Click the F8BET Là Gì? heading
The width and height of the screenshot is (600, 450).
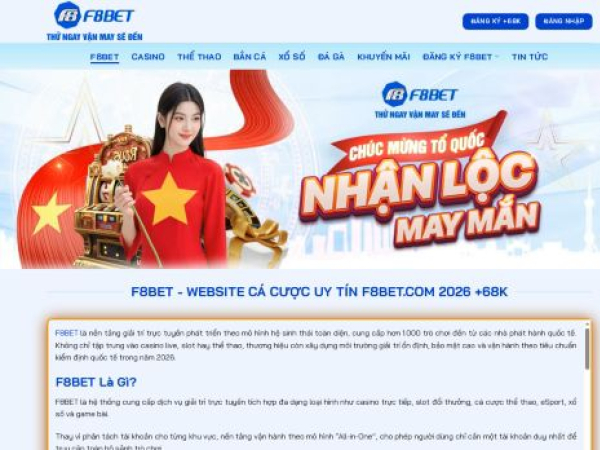click(96, 382)
